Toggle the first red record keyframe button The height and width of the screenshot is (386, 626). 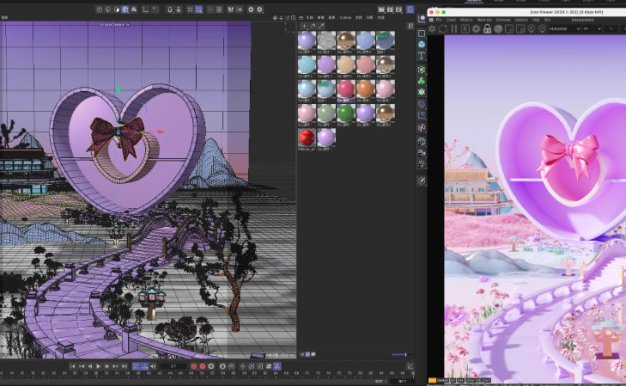coord(194,366)
